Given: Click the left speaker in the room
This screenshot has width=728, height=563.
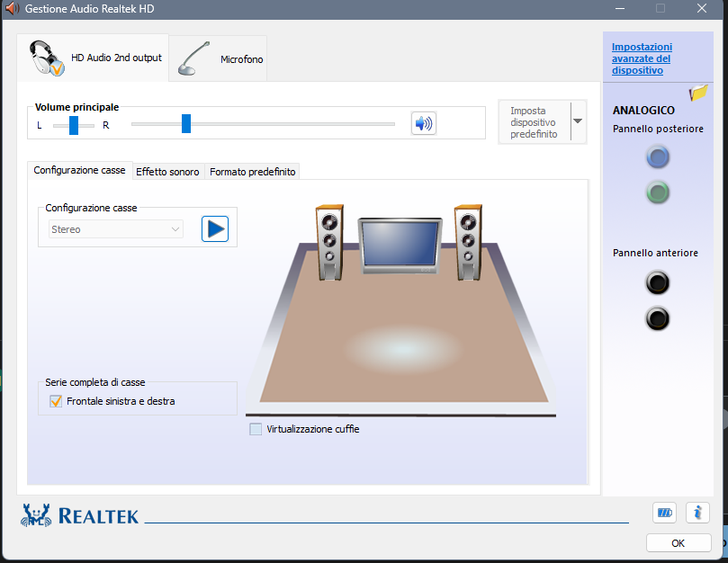Looking at the screenshot, I should click(329, 242).
